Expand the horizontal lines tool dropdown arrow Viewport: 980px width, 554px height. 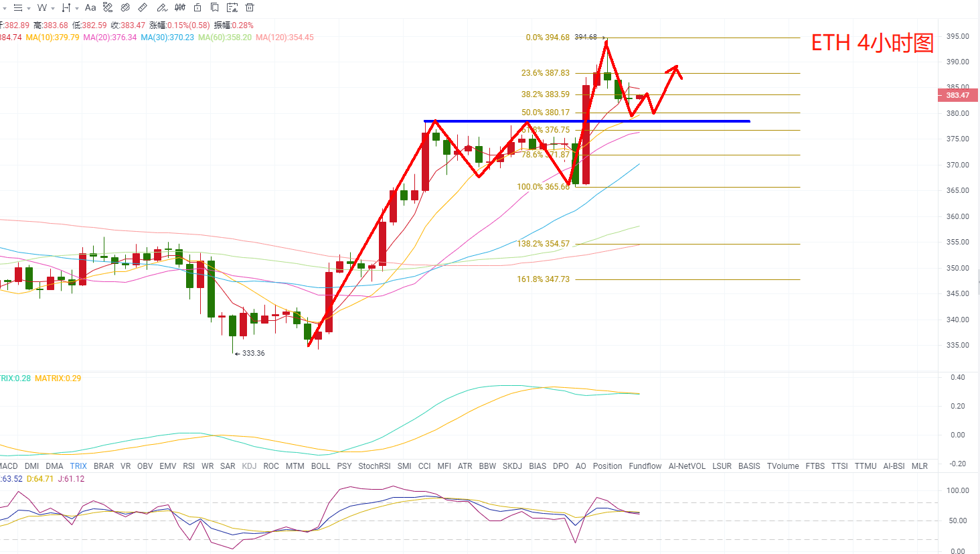tap(29, 8)
